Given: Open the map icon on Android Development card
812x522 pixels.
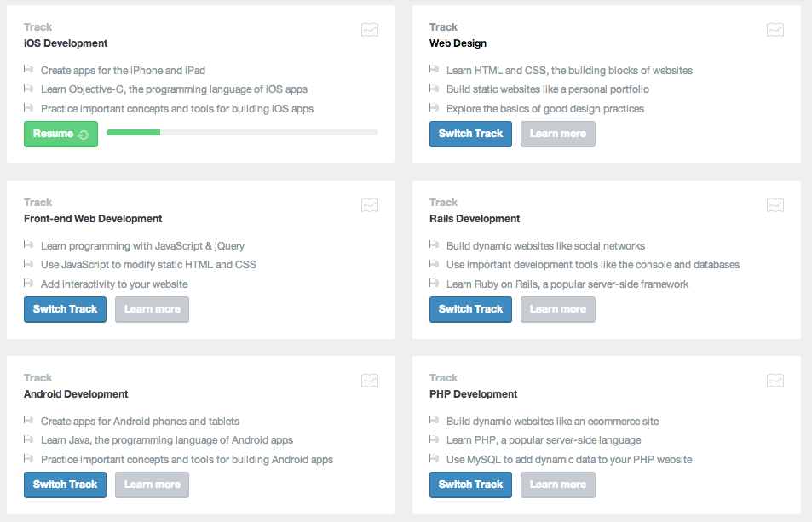Looking at the screenshot, I should coord(370,381).
